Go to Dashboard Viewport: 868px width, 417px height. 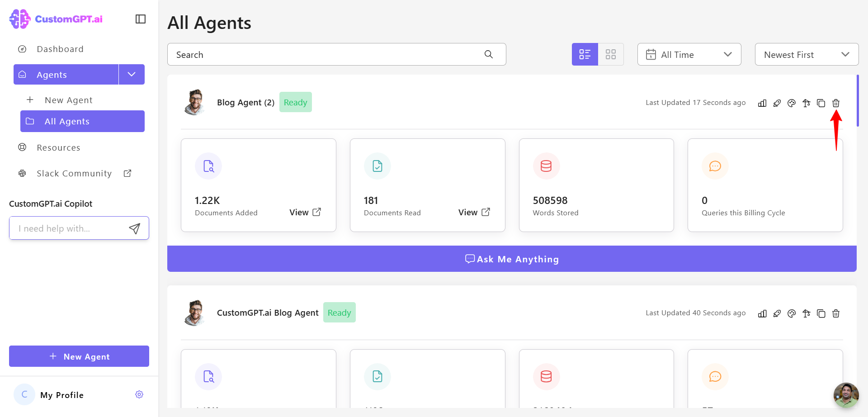(60, 49)
